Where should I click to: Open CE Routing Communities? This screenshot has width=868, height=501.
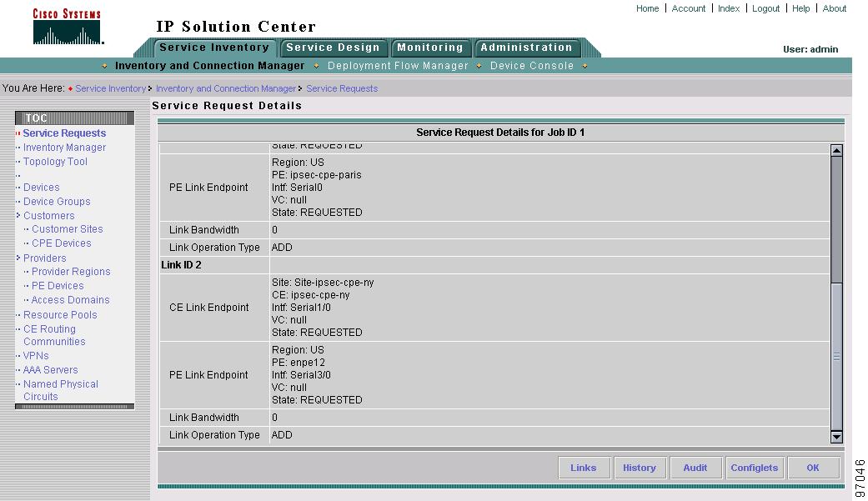click(54, 335)
